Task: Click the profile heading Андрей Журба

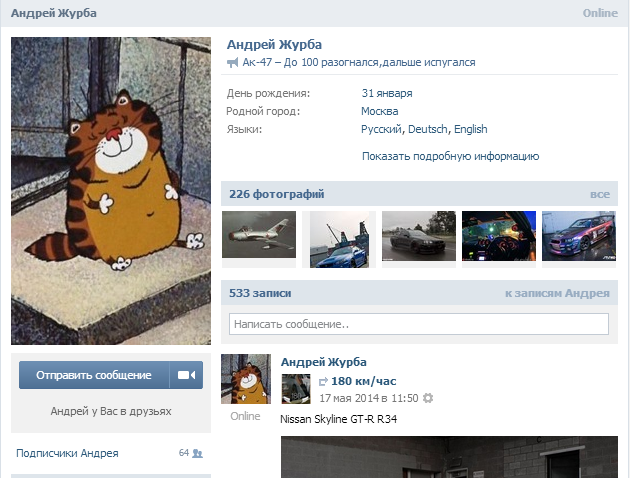Action: tap(274, 45)
